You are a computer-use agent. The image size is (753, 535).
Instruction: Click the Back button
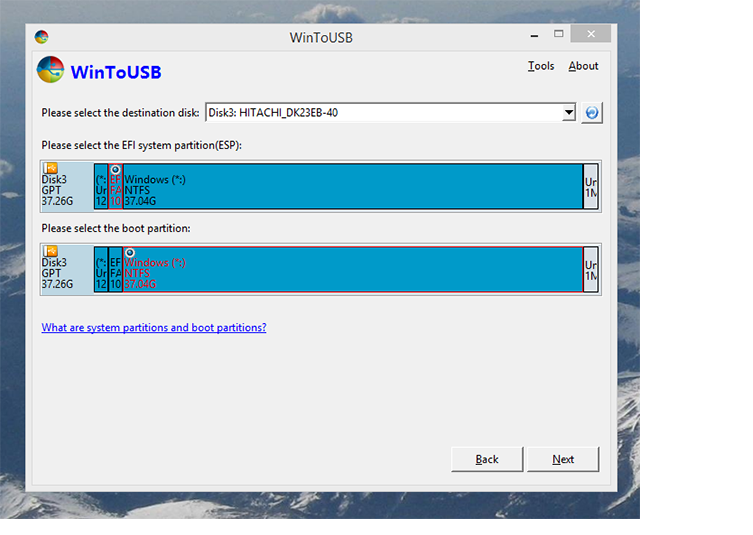pos(487,460)
